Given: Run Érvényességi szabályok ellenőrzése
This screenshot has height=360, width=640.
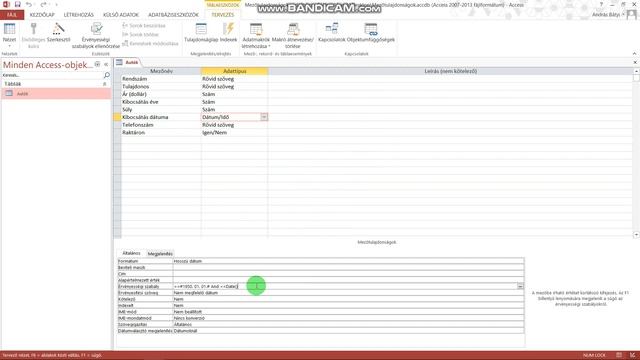Looking at the screenshot, I should 96,36.
